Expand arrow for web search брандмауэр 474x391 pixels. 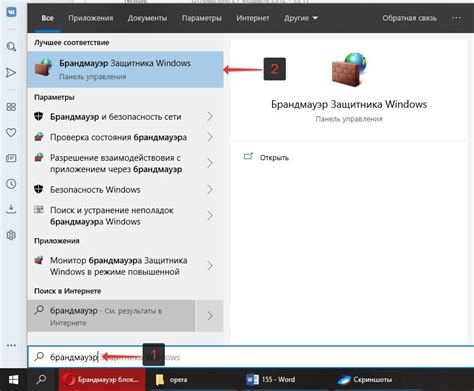click(210, 316)
